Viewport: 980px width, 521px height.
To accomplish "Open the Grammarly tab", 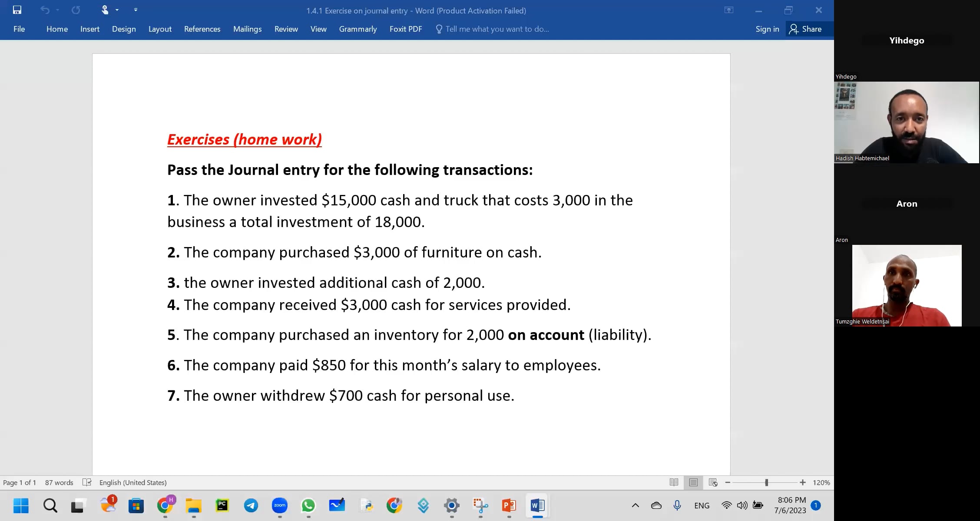I will (x=358, y=29).
